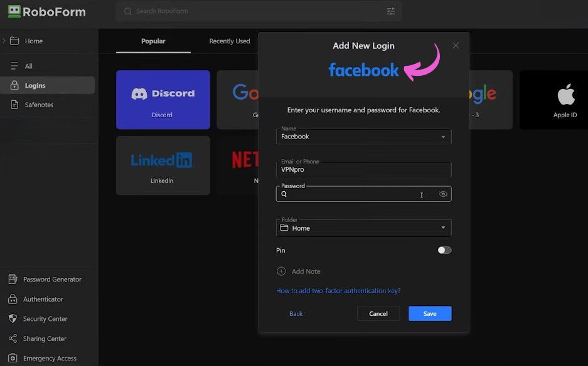The height and width of the screenshot is (366, 588).
Task: Click the Folder field's folder icon
Action: [x=284, y=227]
